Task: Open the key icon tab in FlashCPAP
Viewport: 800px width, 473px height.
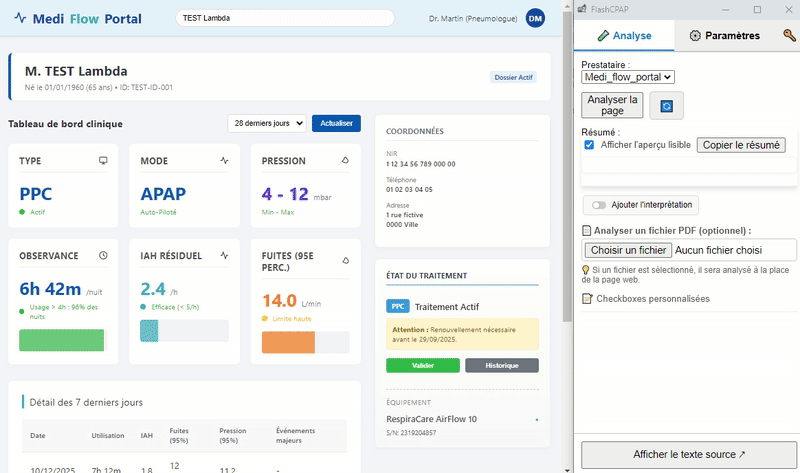Action: point(789,36)
